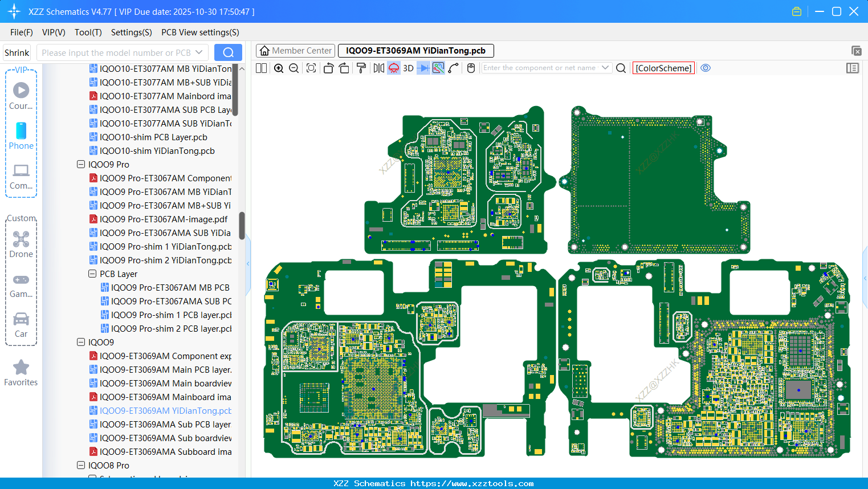Collapse the left panel splitter arrow
This screenshot has height=489, width=868.
point(248,263)
